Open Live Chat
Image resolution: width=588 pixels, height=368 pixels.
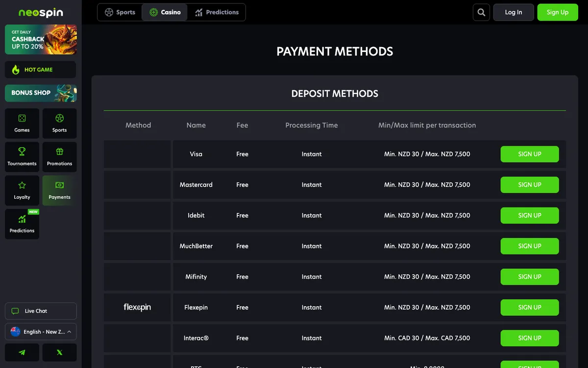point(41,311)
